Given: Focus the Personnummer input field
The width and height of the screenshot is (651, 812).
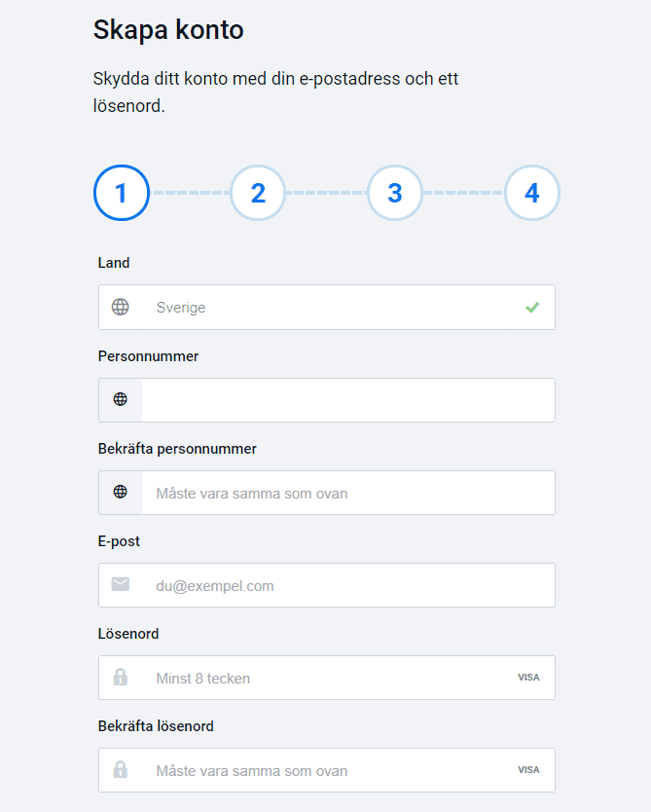Looking at the screenshot, I should coord(347,400).
